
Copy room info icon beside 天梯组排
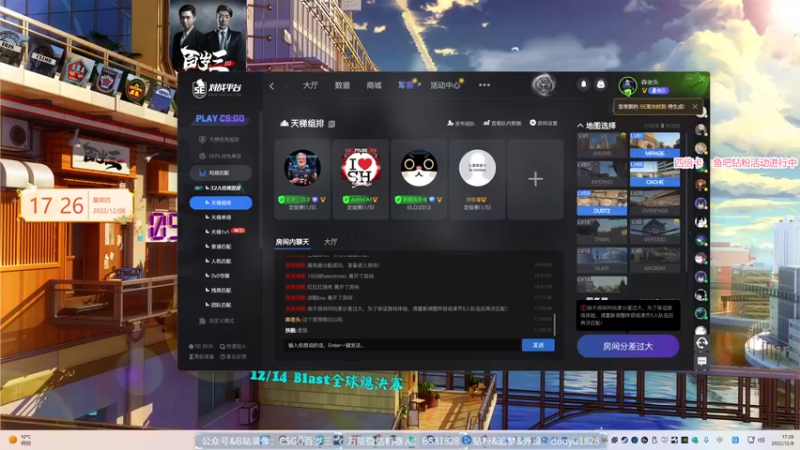332,124
